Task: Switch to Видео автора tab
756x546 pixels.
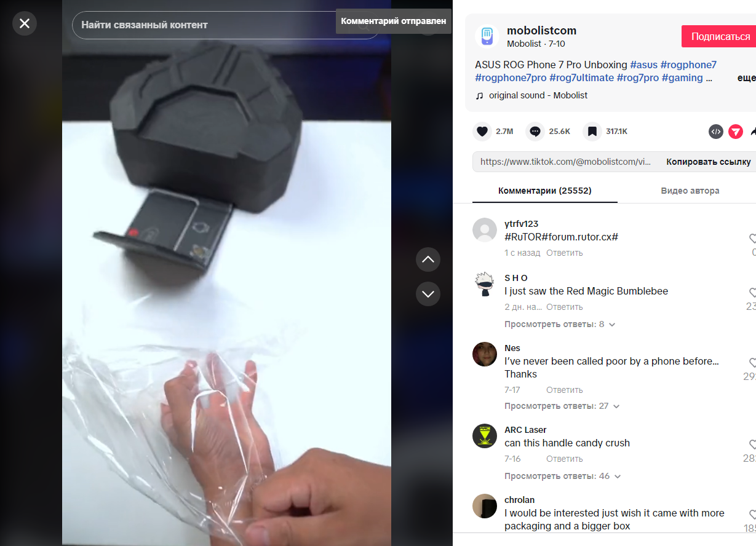Action: (690, 191)
